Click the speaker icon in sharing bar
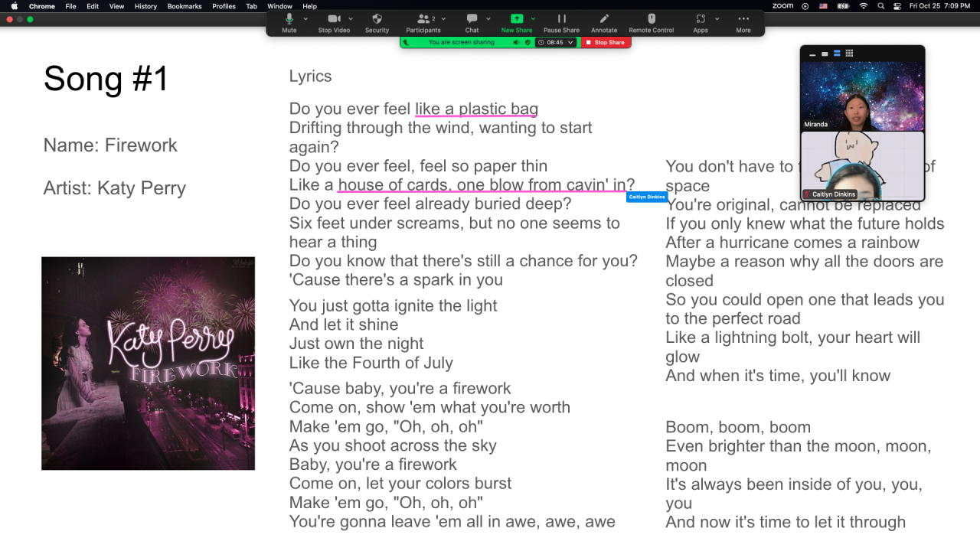Image resolution: width=980 pixels, height=551 pixels. point(516,43)
